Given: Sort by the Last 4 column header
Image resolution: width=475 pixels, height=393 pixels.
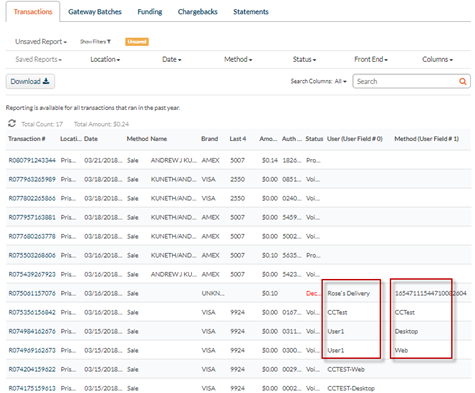Looking at the screenshot, I should point(238,139).
